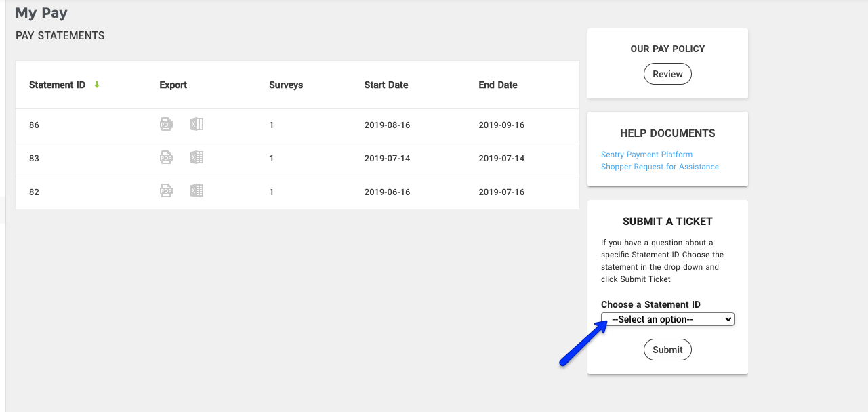Export statement 86 as Excel file
Screen dimensions: 868x412
tap(197, 124)
